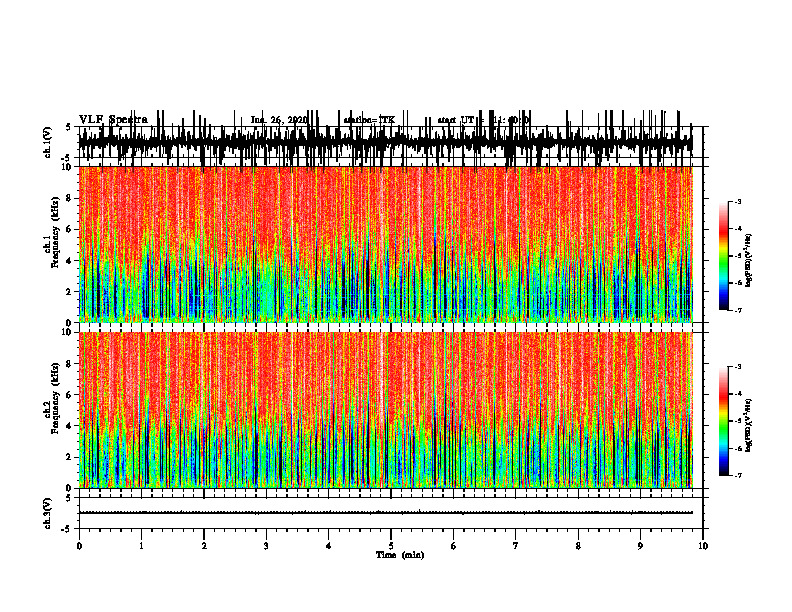792x612 pixels.
Task: Click the ch.1 color bar PSD unit label
Action: (748, 261)
